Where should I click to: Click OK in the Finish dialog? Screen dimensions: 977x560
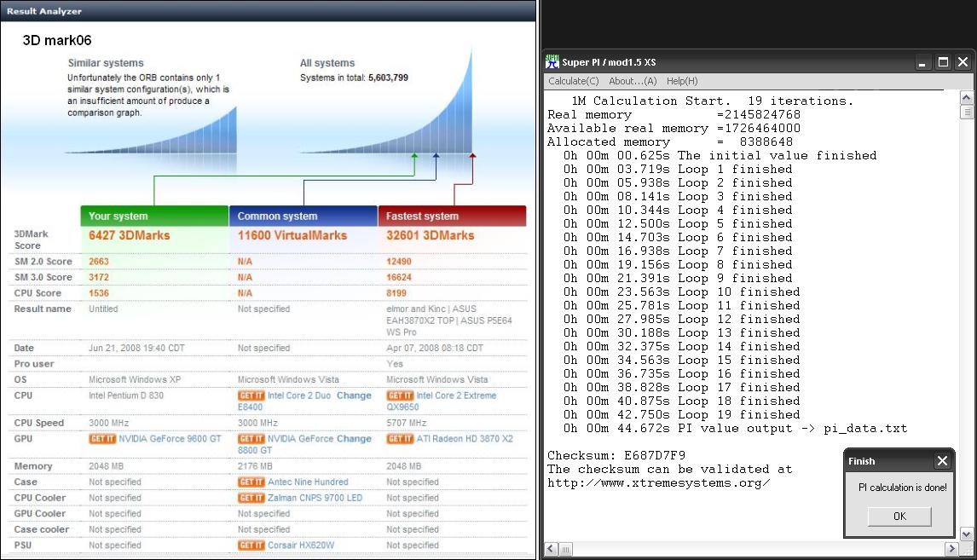point(899,517)
